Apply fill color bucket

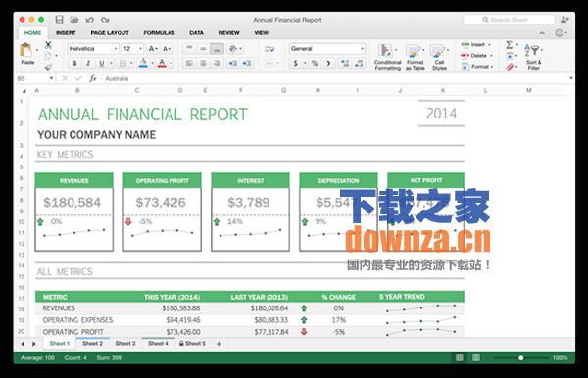(x=143, y=63)
